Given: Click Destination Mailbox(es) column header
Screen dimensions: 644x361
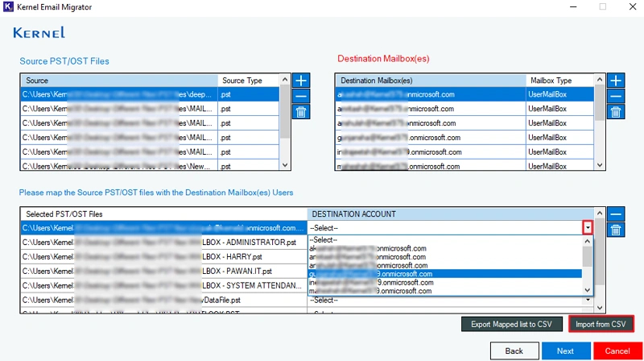Looking at the screenshot, I should tap(431, 80).
